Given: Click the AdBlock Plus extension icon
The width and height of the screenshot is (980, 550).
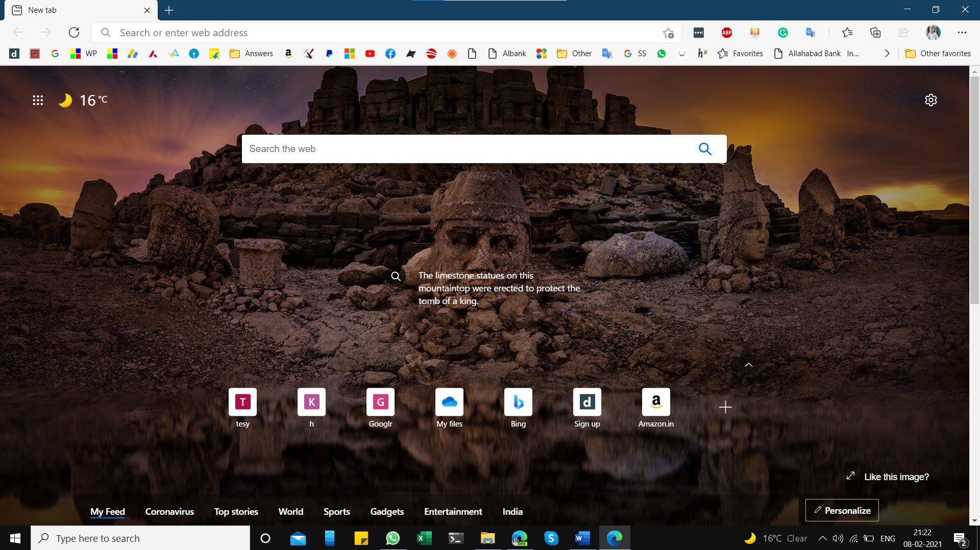Looking at the screenshot, I should 726,33.
